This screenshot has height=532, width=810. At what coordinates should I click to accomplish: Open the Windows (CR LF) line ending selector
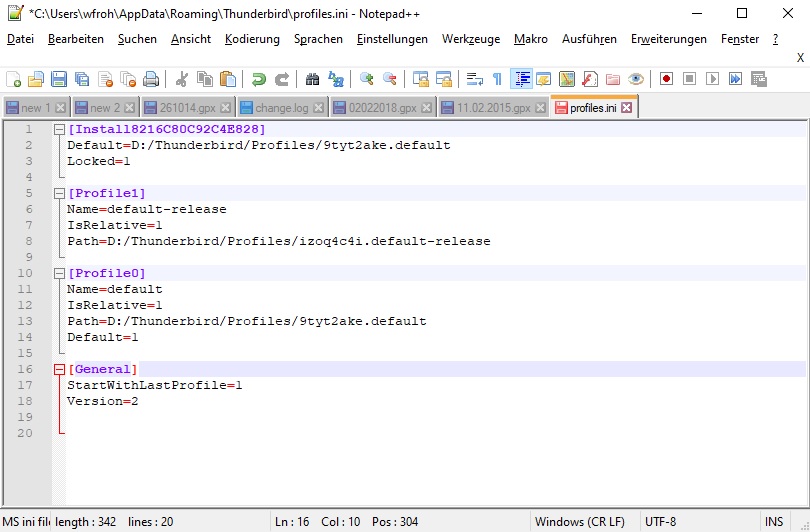pos(580,521)
